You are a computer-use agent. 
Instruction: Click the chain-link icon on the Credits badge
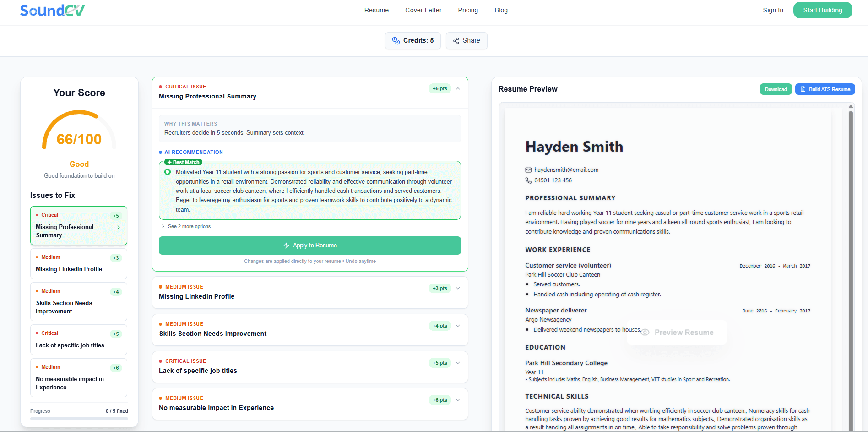[396, 41]
